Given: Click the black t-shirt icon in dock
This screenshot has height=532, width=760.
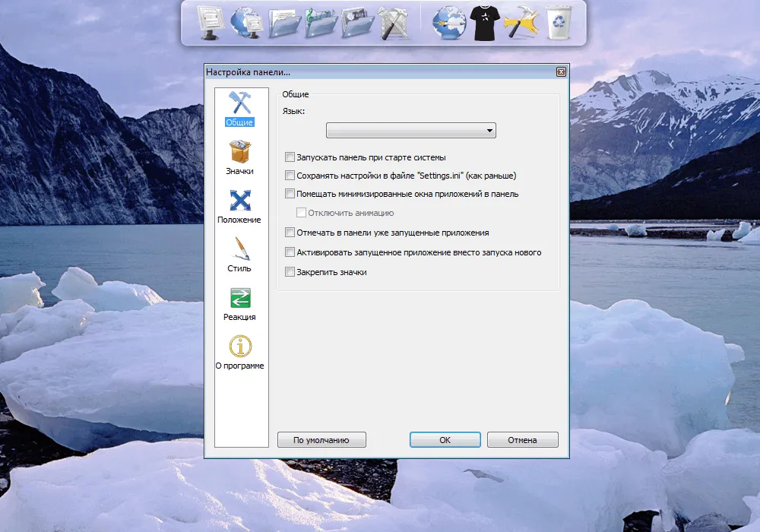Looking at the screenshot, I should click(x=485, y=23).
